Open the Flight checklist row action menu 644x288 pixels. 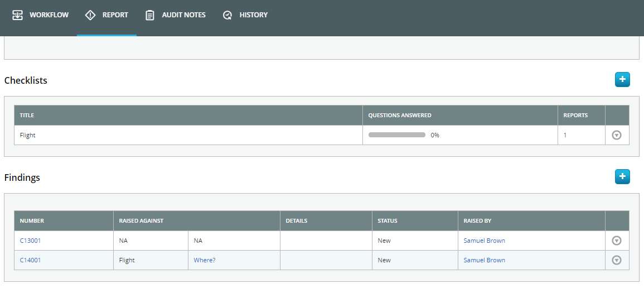616,135
